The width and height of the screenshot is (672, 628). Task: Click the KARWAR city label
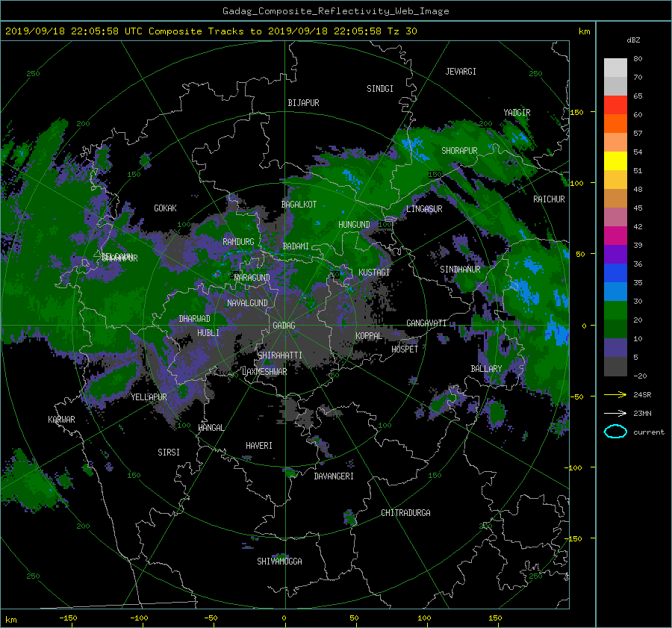click(61, 420)
